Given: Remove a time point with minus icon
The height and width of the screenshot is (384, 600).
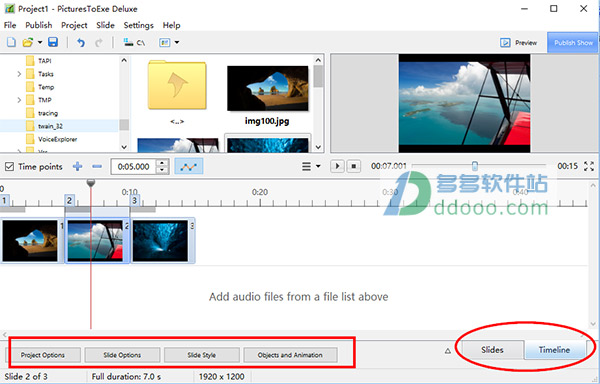Looking at the screenshot, I should tap(97, 166).
